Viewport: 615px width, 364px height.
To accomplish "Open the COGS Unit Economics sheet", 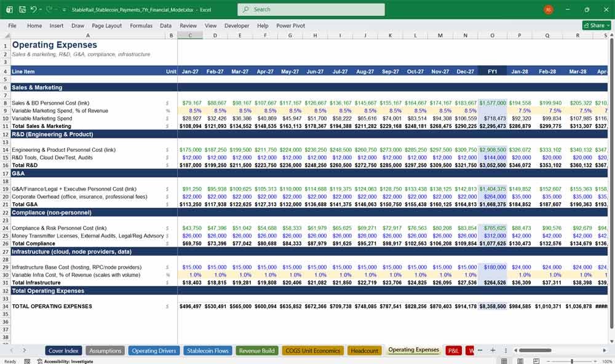I will click(x=312, y=350).
